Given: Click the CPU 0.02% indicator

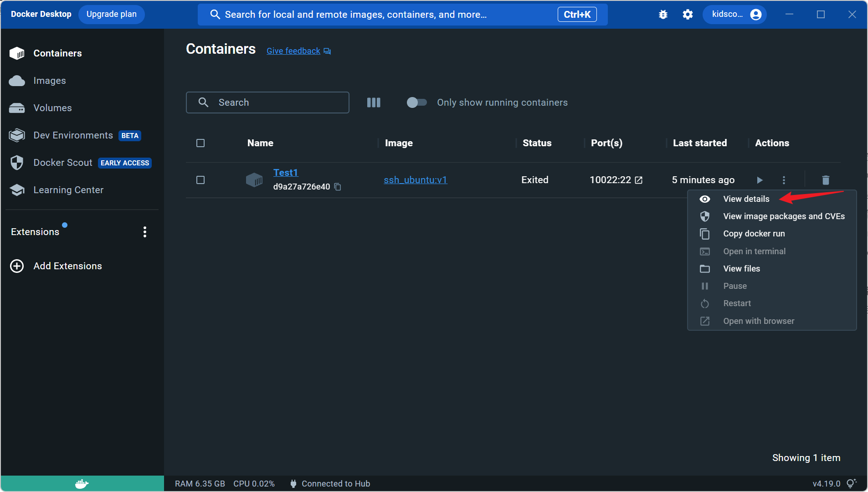Looking at the screenshot, I should 254,484.
